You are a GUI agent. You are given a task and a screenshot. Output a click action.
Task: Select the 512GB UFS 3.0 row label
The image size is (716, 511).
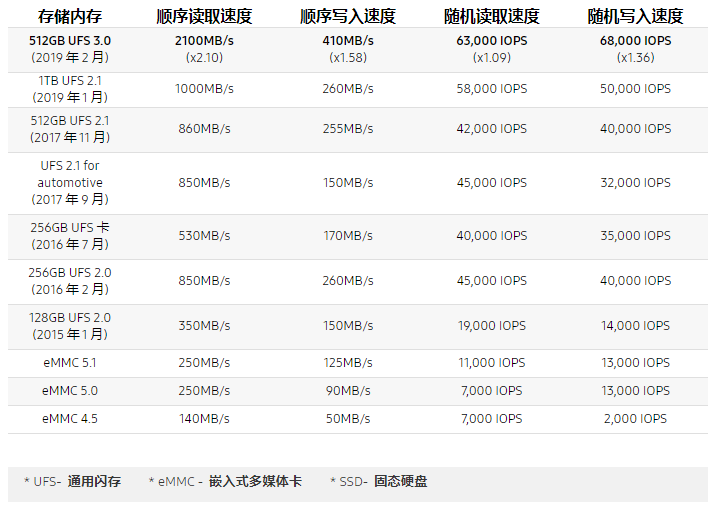(70, 41)
